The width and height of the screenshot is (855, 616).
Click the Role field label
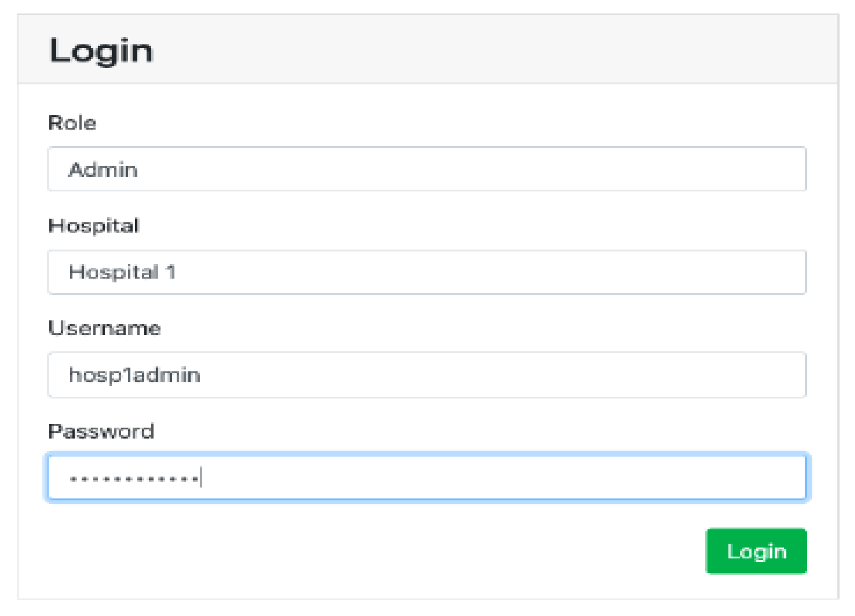[72, 123]
